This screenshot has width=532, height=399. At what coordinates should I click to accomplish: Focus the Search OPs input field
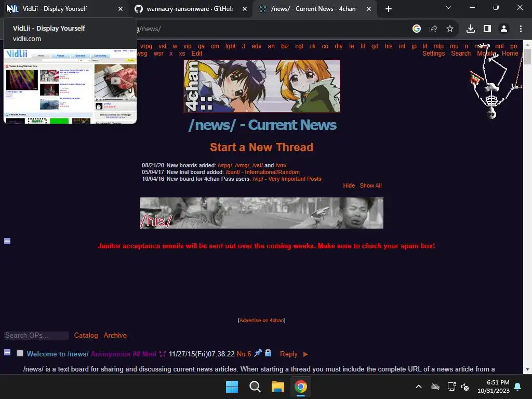pos(36,335)
